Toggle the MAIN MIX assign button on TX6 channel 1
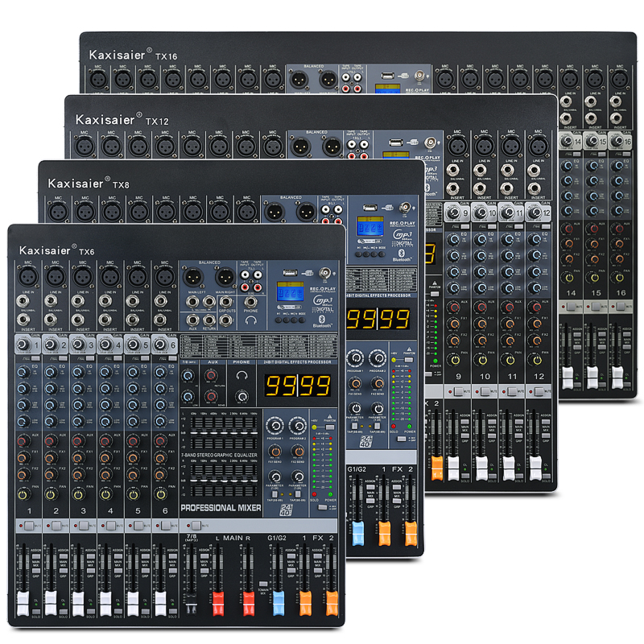644x644 pixels. 36,557
